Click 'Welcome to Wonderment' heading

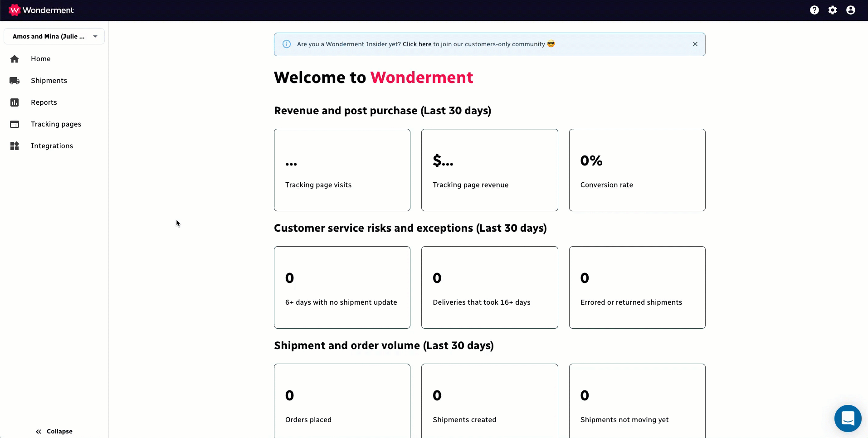point(374,78)
